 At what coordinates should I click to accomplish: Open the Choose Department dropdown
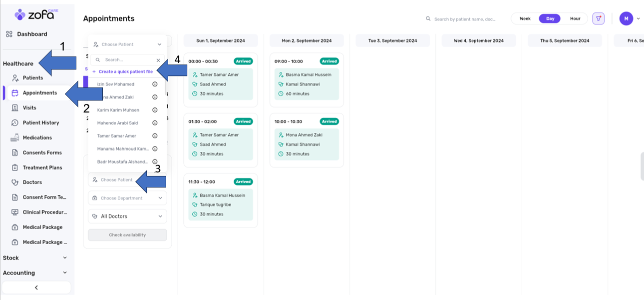pos(127,198)
